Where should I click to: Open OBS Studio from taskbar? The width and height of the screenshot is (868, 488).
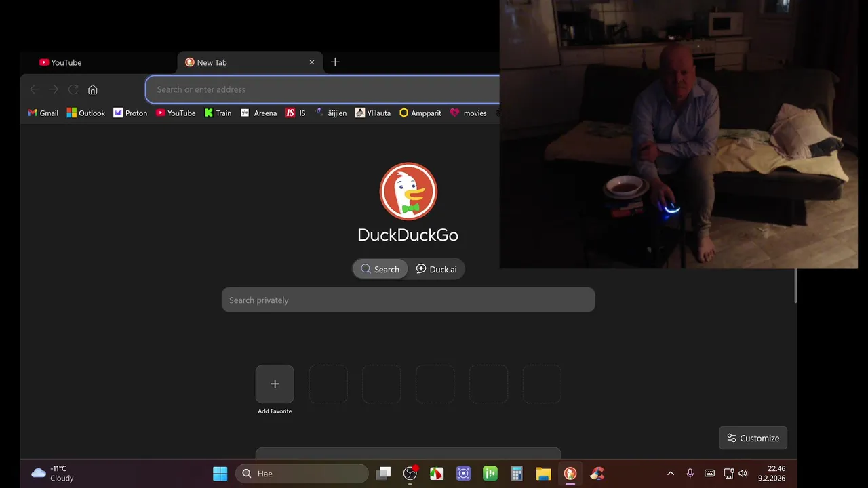pyautogui.click(x=410, y=474)
